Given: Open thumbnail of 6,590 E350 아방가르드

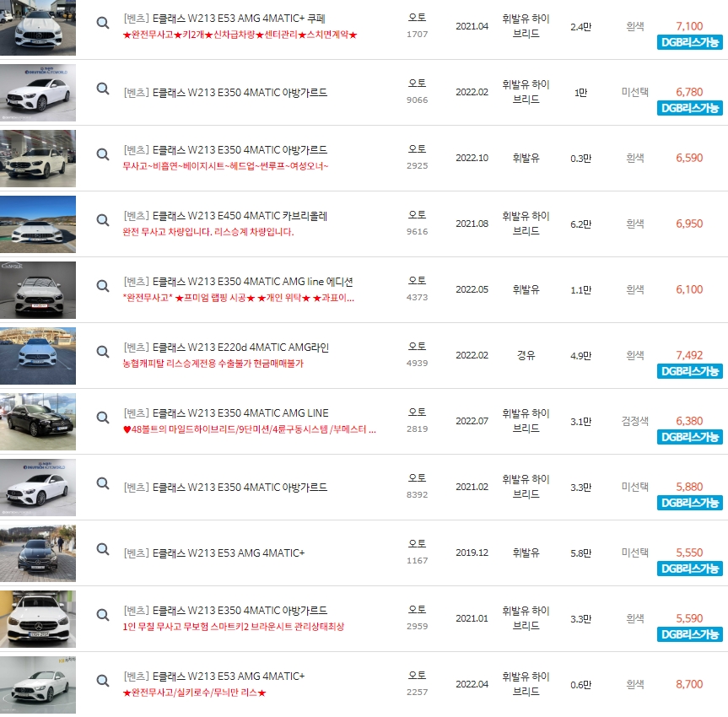Looking at the screenshot, I should coord(38,159).
